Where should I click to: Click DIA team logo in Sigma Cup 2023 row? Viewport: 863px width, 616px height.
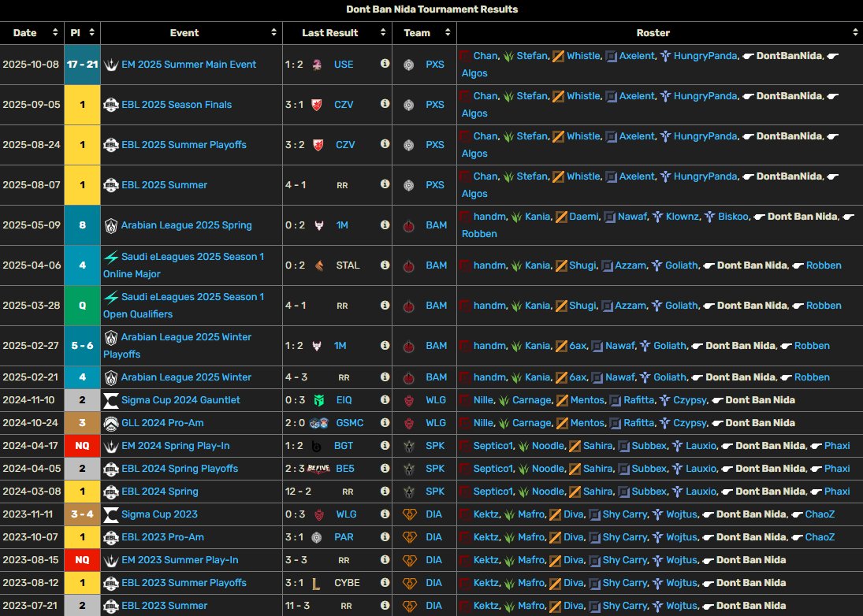click(410, 514)
